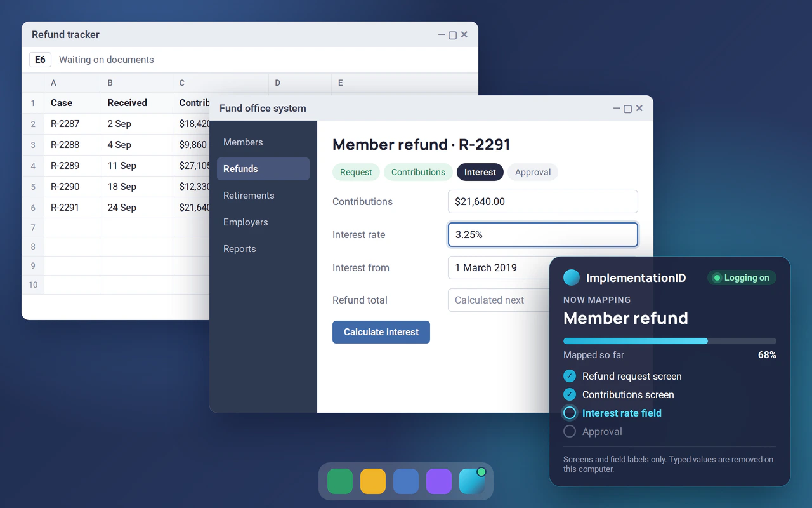Open Reports in the sidebar
812x508 pixels.
tap(263, 249)
